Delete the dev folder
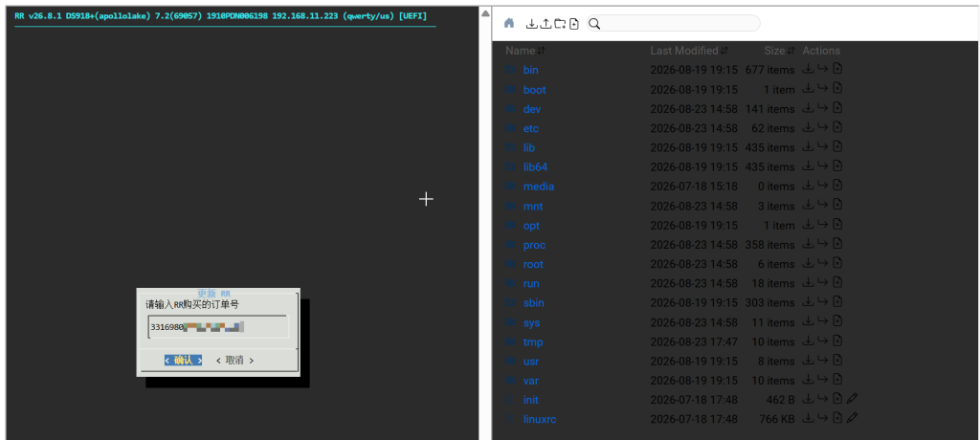980x440 pixels. [837, 107]
